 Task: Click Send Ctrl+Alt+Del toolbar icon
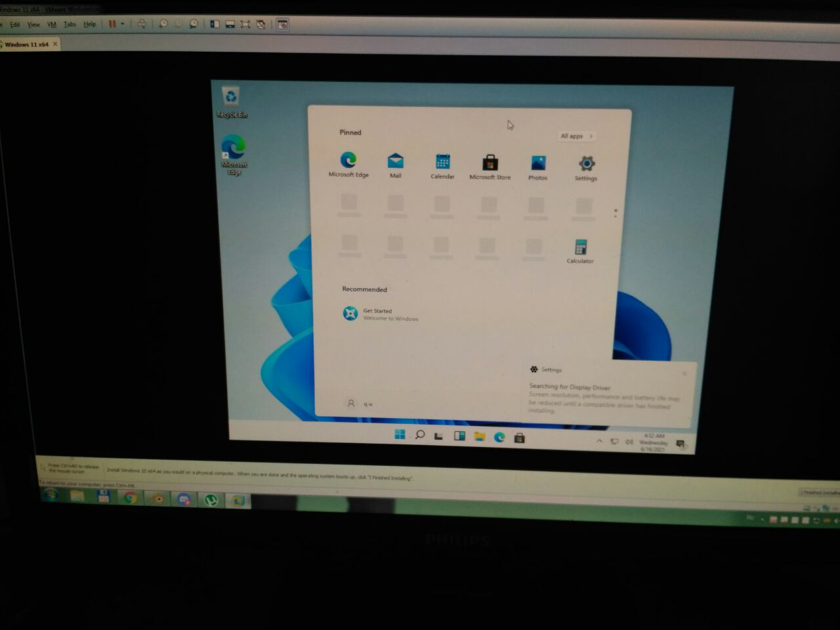(141, 24)
